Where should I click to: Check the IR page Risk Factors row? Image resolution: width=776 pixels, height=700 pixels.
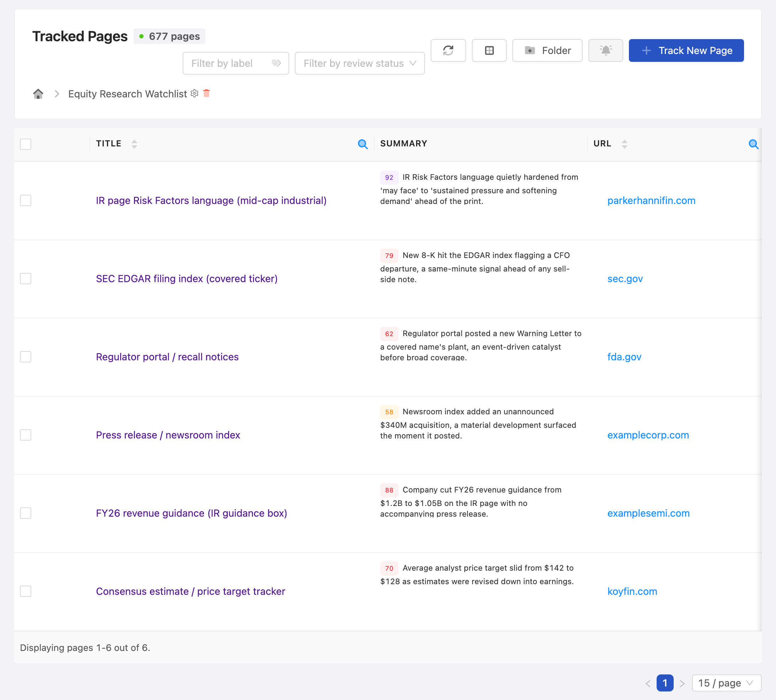pos(26,200)
